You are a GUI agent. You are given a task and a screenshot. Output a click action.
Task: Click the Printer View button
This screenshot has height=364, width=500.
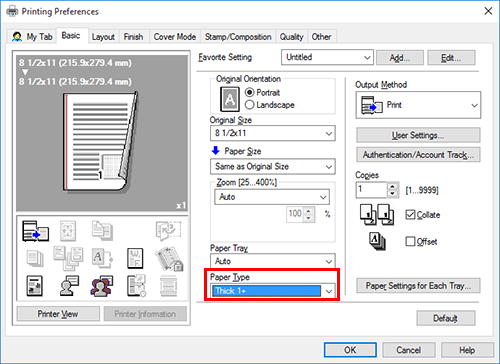(58, 314)
